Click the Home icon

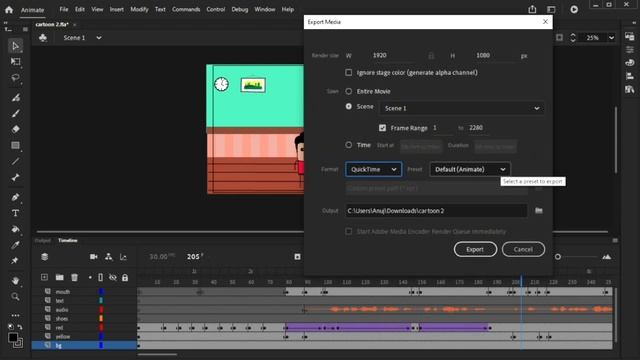pos(9,9)
